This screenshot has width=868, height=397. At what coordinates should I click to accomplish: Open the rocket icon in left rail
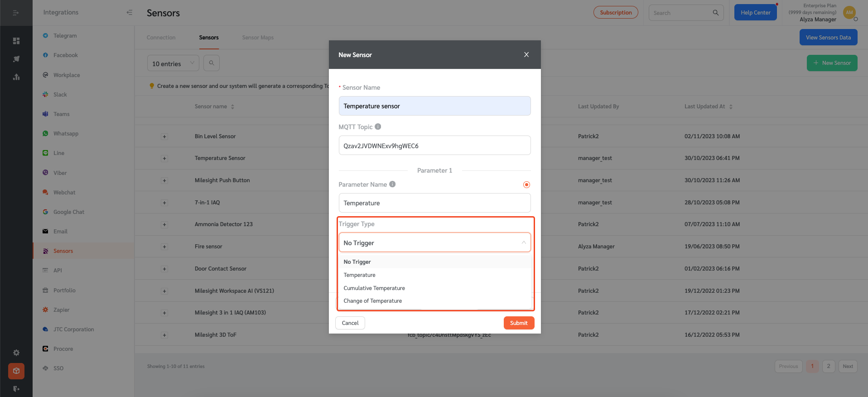coord(16,59)
